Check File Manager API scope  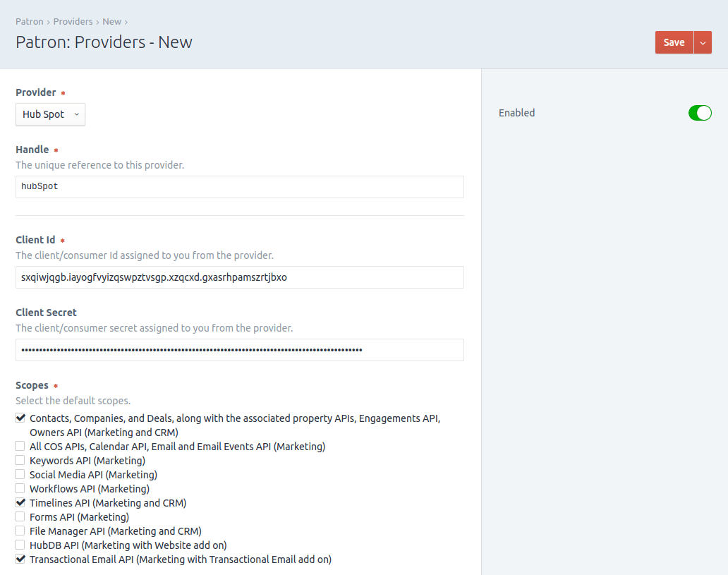coord(20,531)
